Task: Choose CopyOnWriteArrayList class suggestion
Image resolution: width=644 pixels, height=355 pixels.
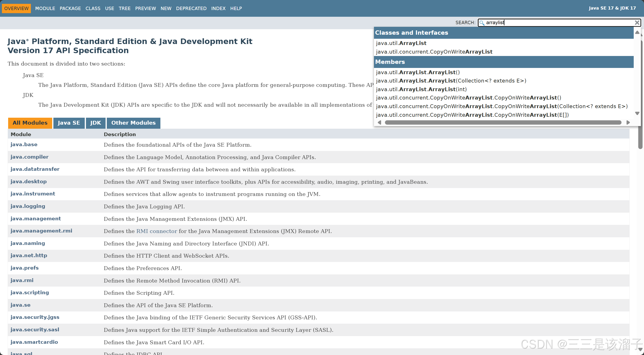Action: [434, 52]
